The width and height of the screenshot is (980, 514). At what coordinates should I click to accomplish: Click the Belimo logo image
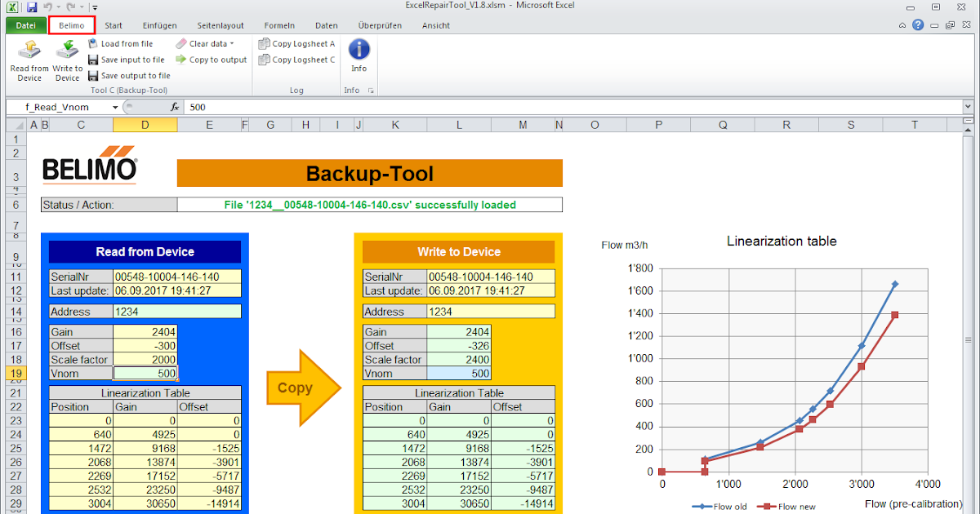point(90,166)
